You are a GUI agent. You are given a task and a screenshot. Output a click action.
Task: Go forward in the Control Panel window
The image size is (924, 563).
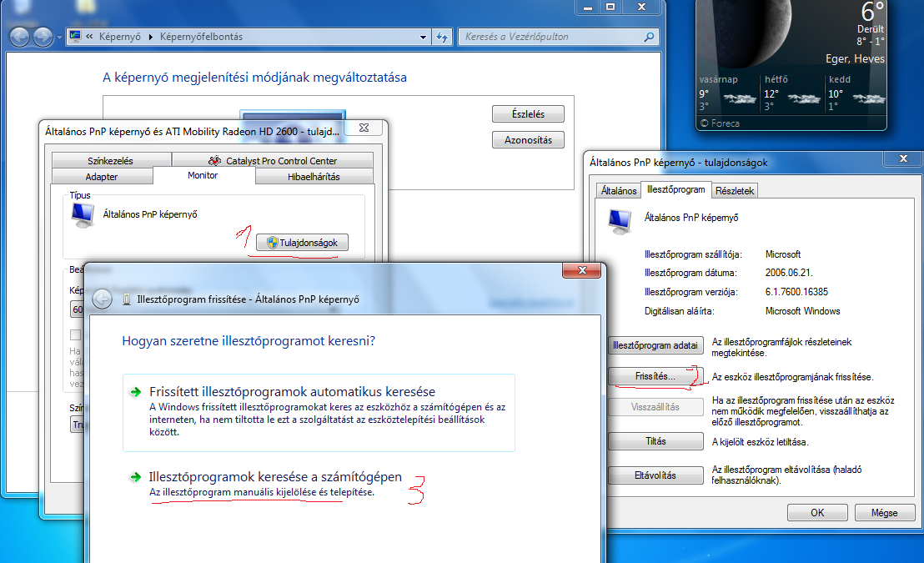coord(43,37)
